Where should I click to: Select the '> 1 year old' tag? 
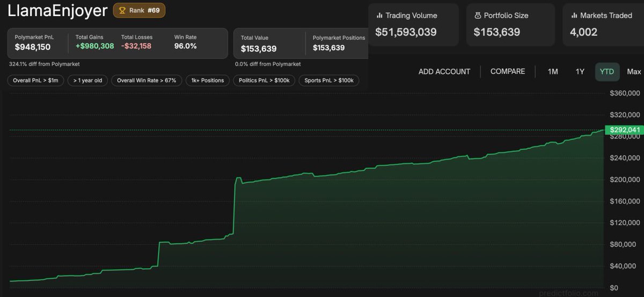88,80
